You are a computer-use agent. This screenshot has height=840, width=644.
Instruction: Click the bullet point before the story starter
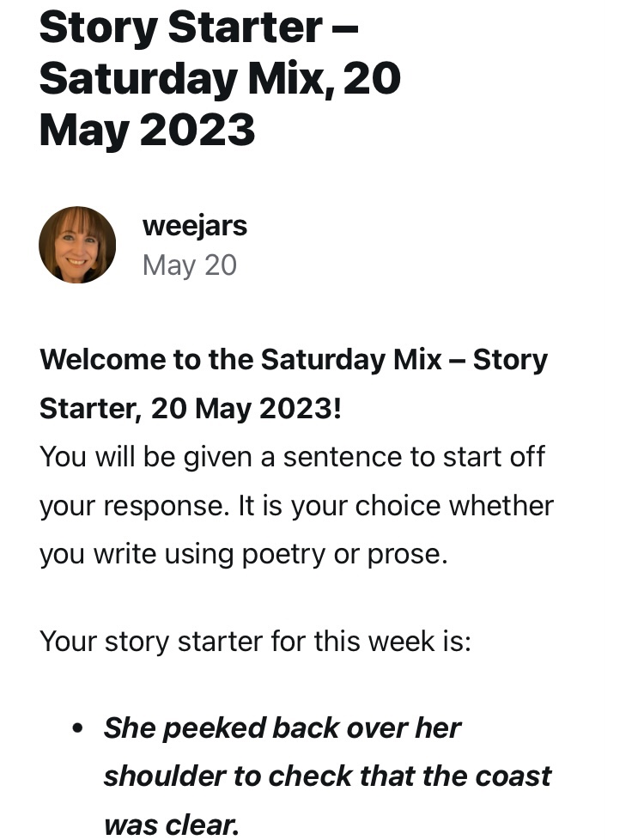click(78, 729)
